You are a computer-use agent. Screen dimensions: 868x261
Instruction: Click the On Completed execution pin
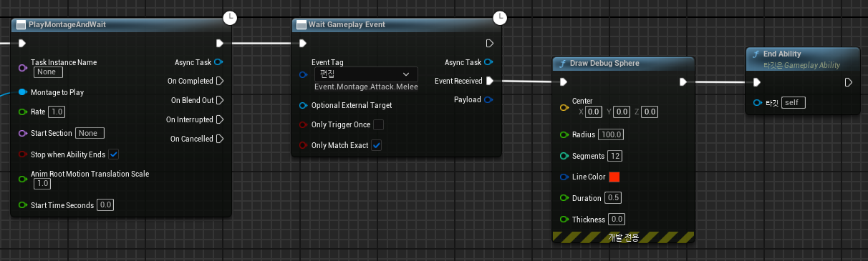(219, 81)
